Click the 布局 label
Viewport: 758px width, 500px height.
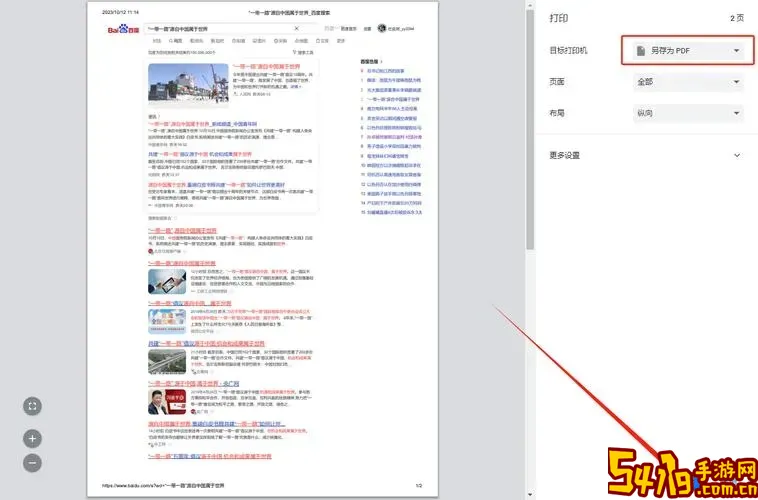point(557,113)
